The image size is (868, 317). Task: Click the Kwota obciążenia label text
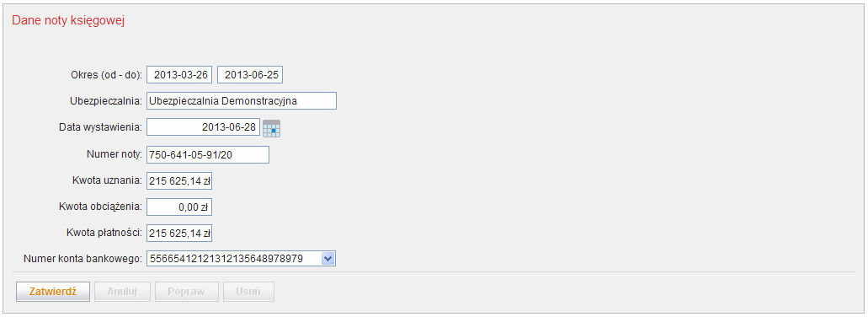[x=101, y=207]
